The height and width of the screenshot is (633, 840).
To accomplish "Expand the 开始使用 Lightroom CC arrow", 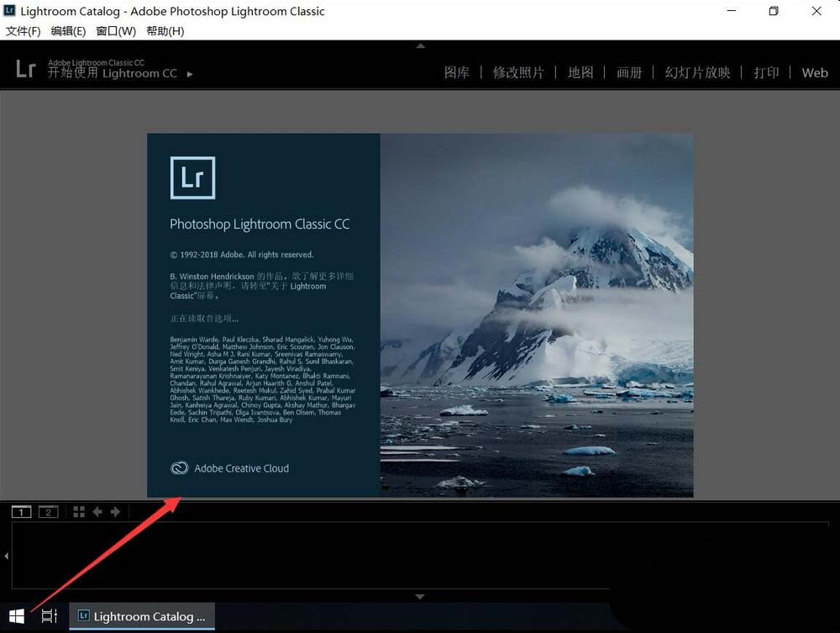I will tap(190, 74).
